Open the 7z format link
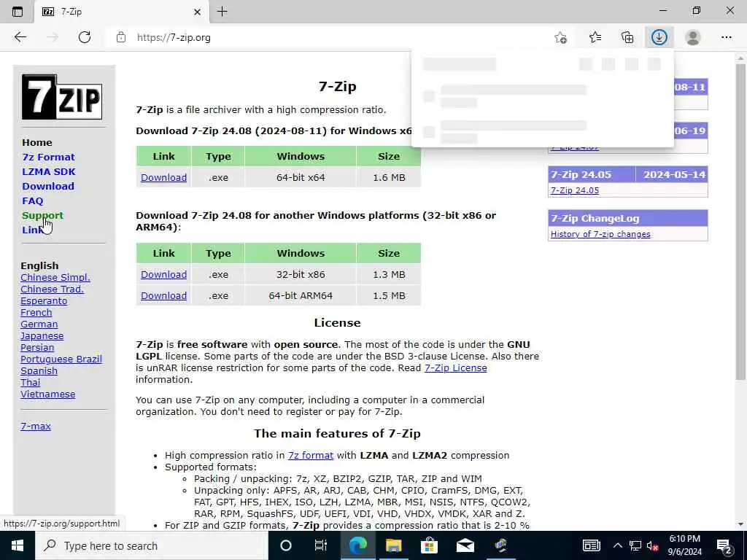The image size is (747, 560). pos(311,455)
